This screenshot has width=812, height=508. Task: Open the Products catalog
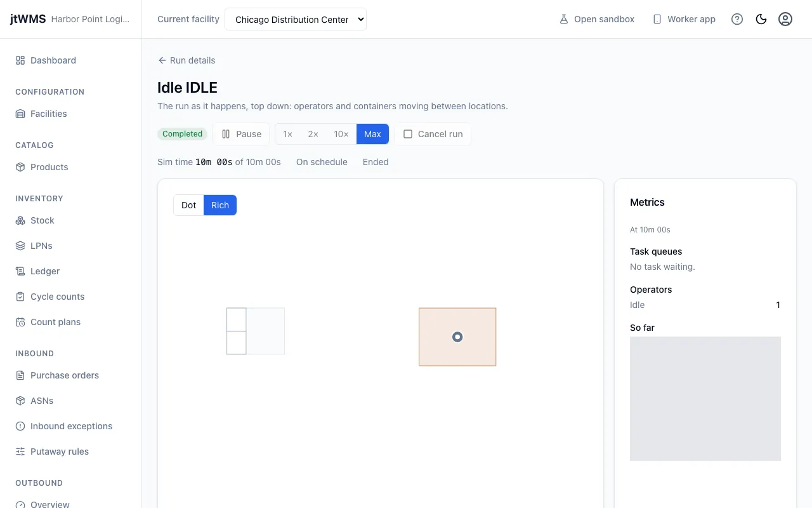click(70, 167)
